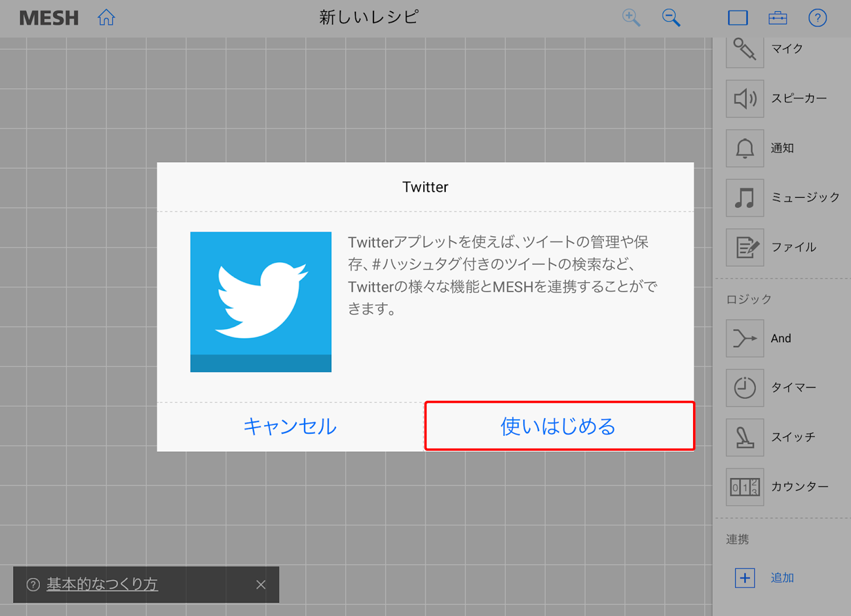This screenshot has width=851, height=616.
Task: Click the ファイル label
Action: click(794, 247)
